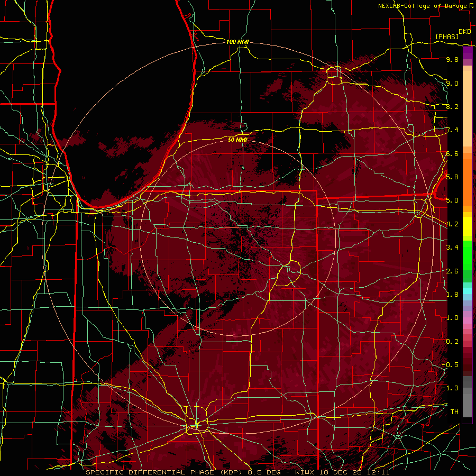Click the 6.6 value on the color scale
476x476 pixels.
pyautogui.click(x=452, y=153)
